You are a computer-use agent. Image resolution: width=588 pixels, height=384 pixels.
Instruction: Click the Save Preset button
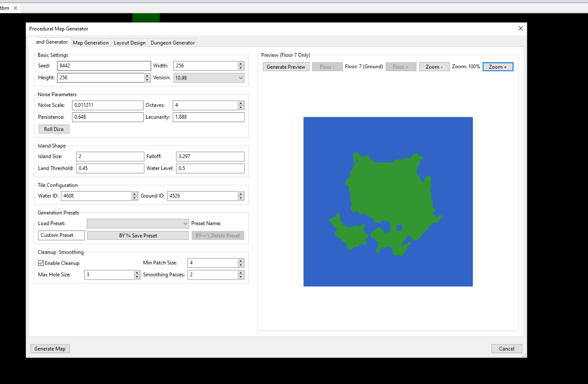[138, 235]
